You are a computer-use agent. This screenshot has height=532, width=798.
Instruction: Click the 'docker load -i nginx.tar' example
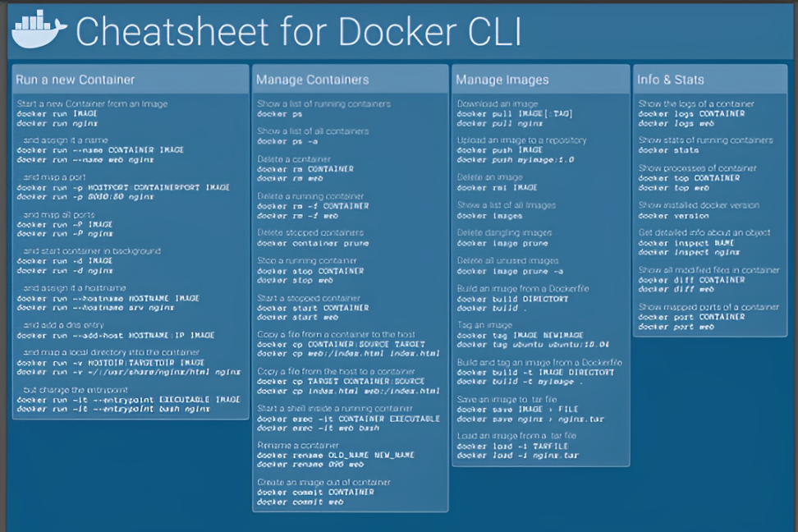pos(517,456)
